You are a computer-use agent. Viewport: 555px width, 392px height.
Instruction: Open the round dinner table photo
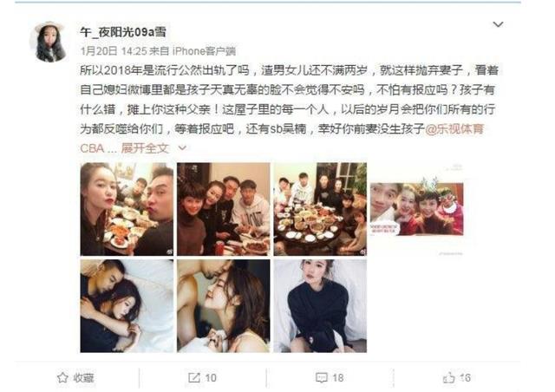(320, 209)
